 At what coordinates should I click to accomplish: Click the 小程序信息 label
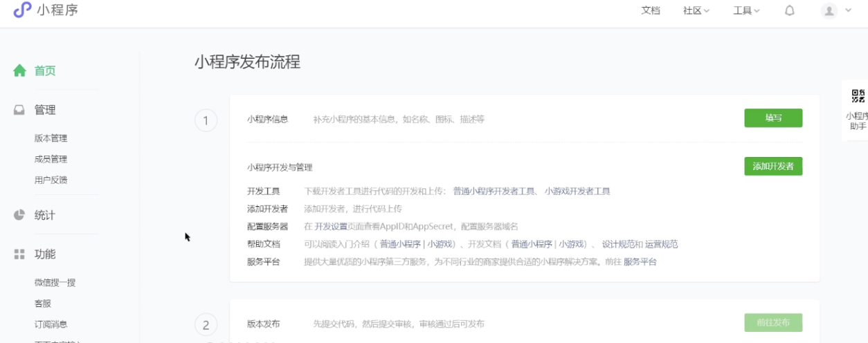(267, 119)
